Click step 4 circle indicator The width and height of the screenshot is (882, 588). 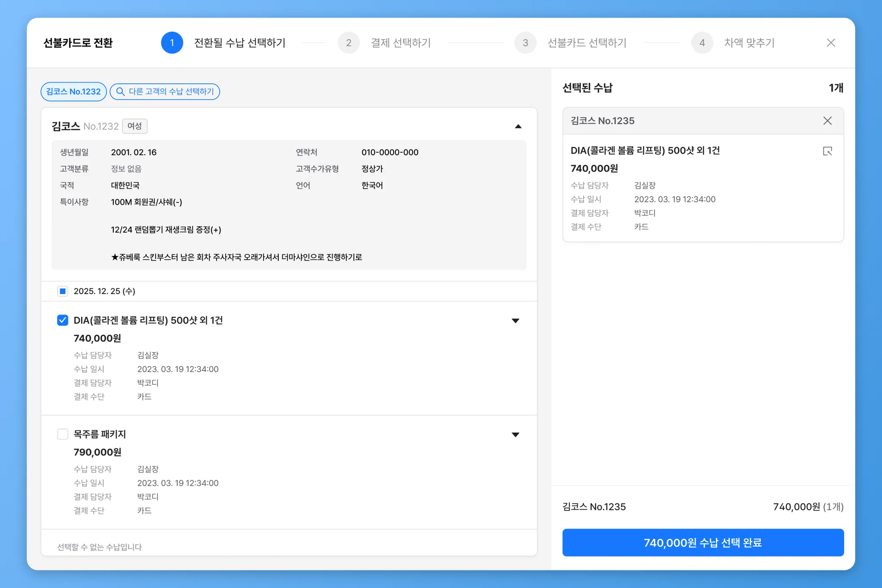point(702,43)
